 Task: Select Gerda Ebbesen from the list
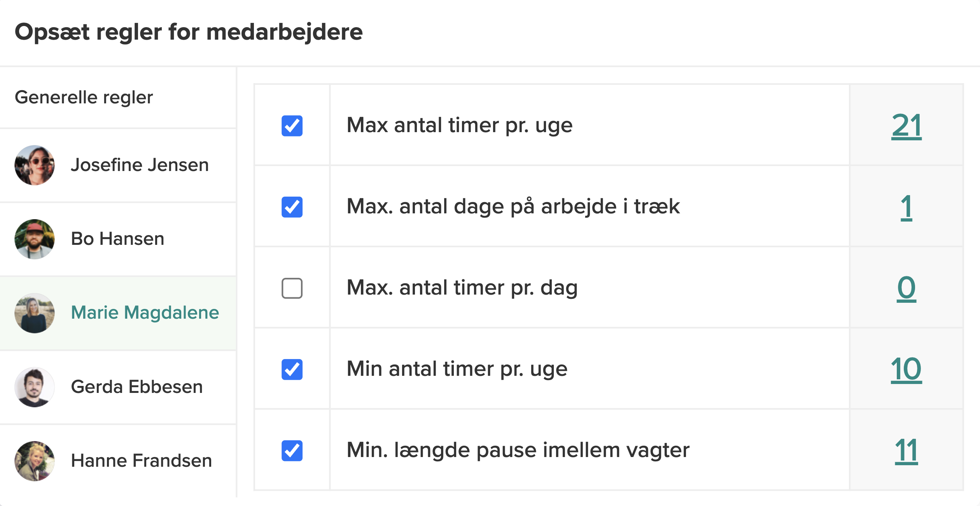pos(137,387)
